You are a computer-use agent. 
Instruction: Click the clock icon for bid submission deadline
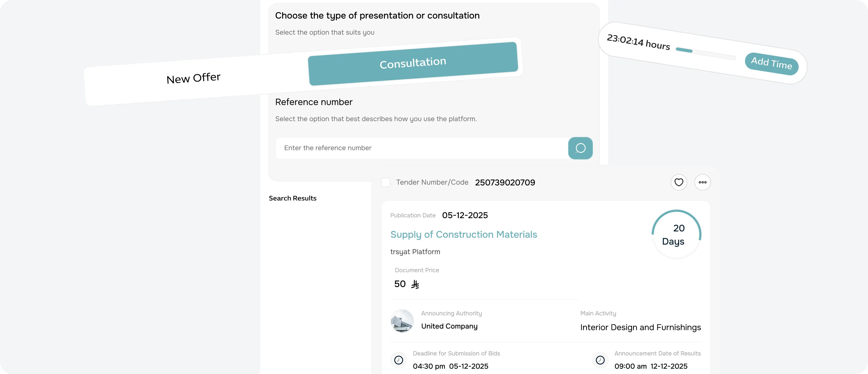point(398,360)
